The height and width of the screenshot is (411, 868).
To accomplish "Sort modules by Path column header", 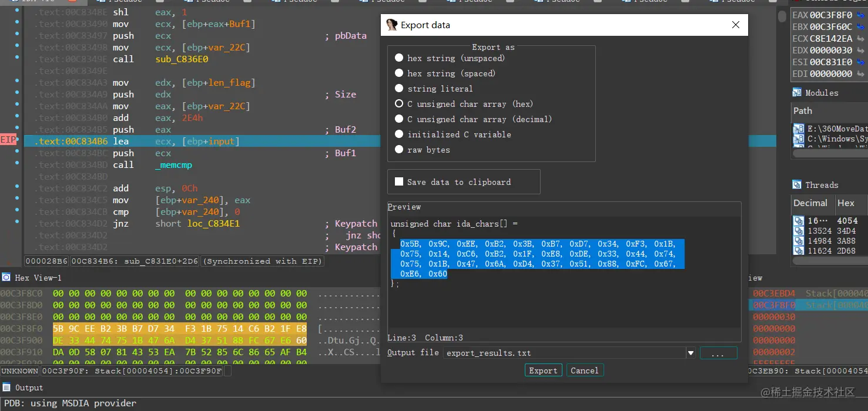I will tap(803, 111).
